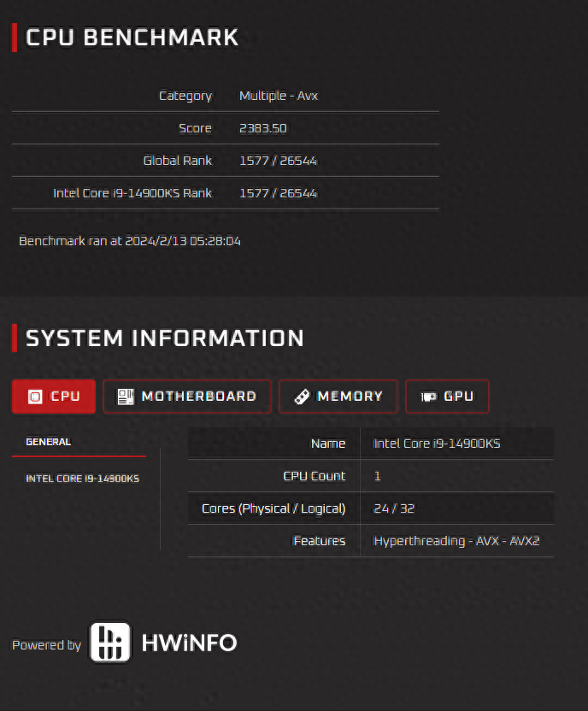The height and width of the screenshot is (711, 588).
Task: Click the CPU BENCHMARK heading
Action: point(132,38)
